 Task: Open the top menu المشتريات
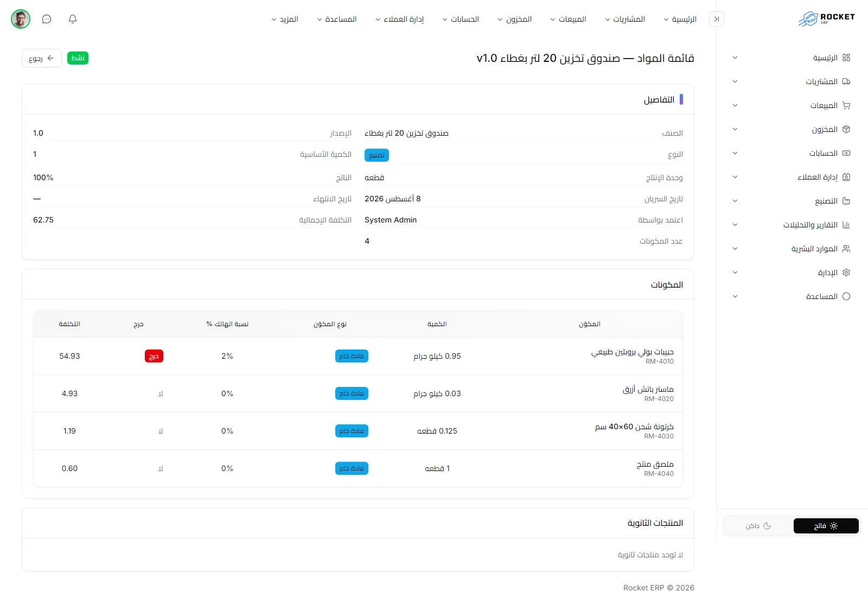(625, 19)
